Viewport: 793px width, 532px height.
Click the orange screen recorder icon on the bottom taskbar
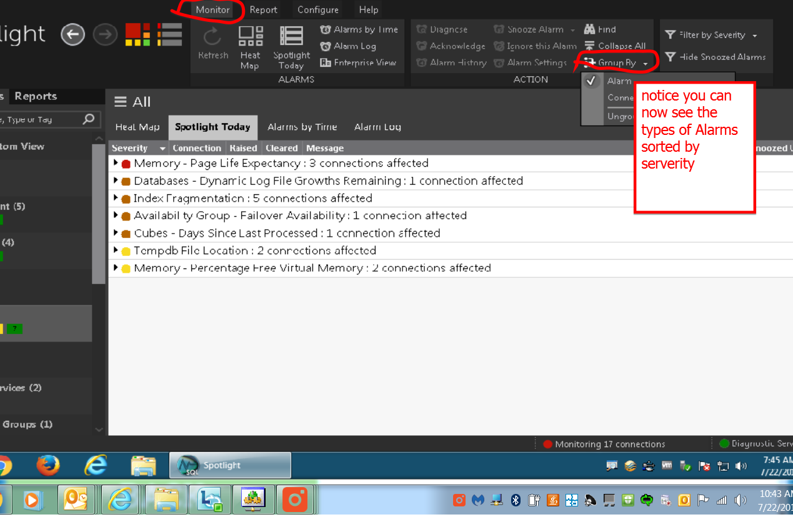click(295, 500)
